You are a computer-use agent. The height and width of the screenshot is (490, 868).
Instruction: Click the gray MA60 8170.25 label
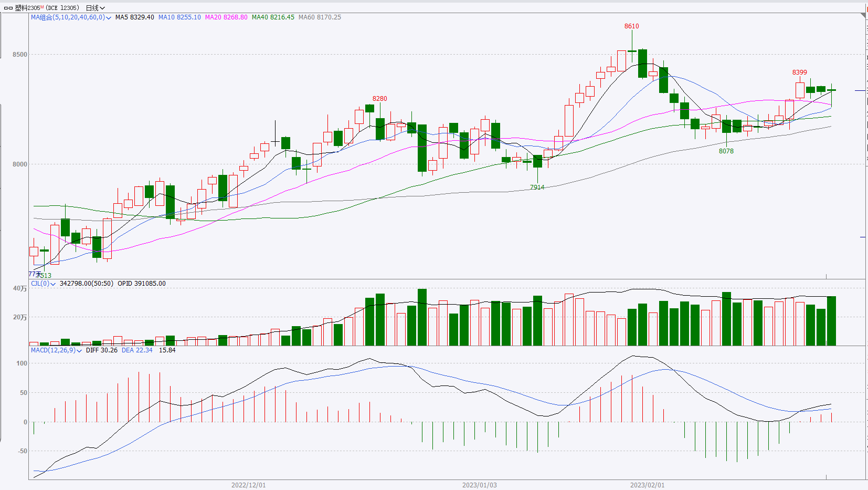click(320, 17)
